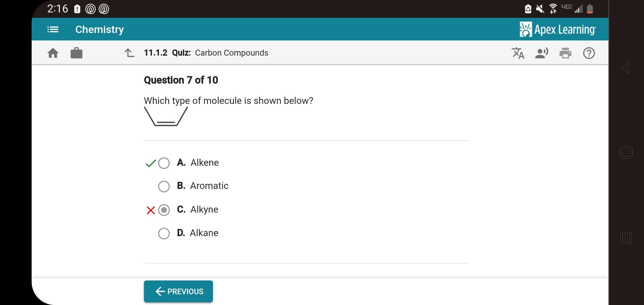
Task: Select radio button for D. Alkane
Action: pyautogui.click(x=164, y=233)
